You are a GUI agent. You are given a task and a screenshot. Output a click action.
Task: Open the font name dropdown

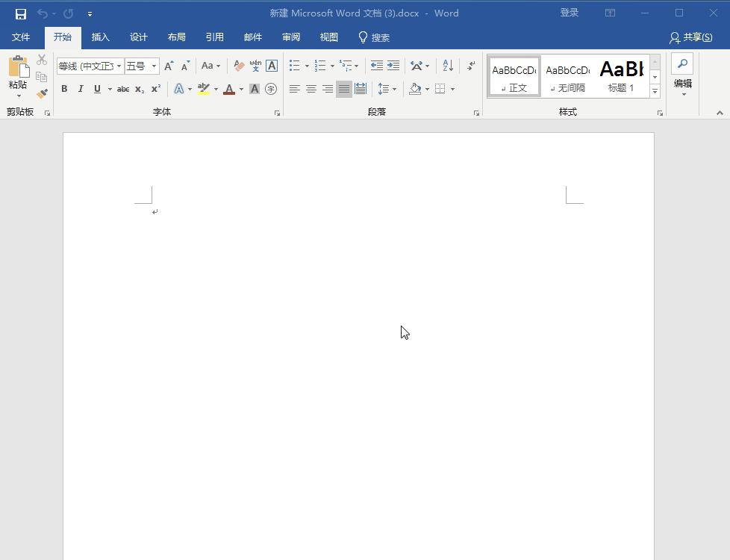(119, 66)
